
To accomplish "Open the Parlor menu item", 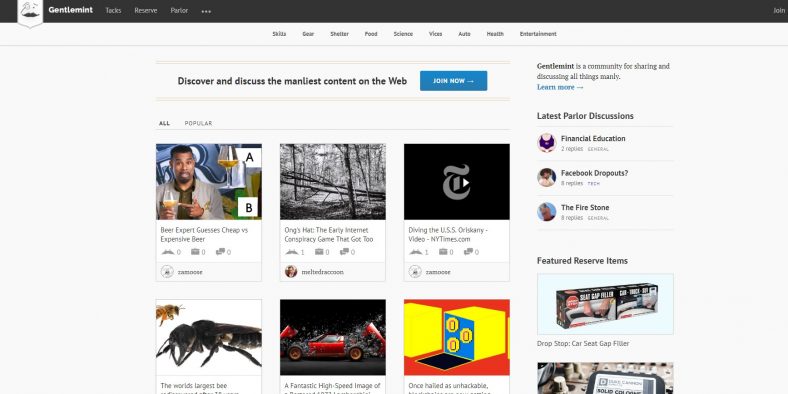I will tap(179, 11).
